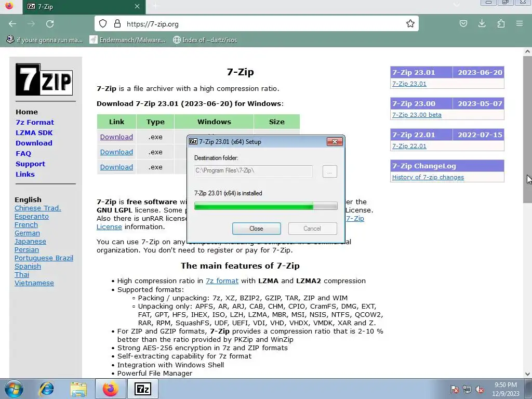Open the 7-Zip License link

coord(355,219)
